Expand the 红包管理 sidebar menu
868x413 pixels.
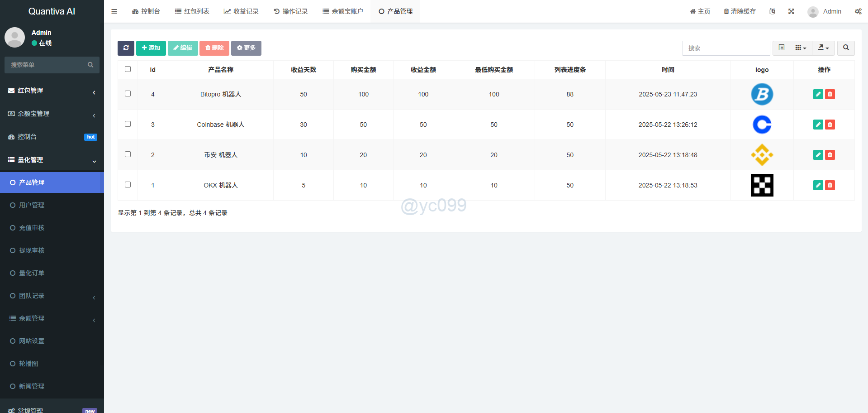pyautogui.click(x=52, y=91)
